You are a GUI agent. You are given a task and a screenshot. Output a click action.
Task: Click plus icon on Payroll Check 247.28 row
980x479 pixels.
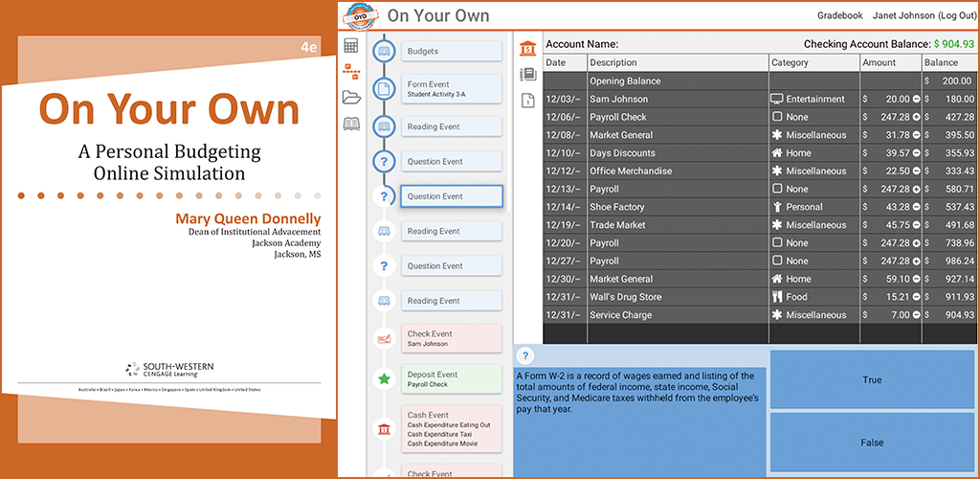point(916,117)
